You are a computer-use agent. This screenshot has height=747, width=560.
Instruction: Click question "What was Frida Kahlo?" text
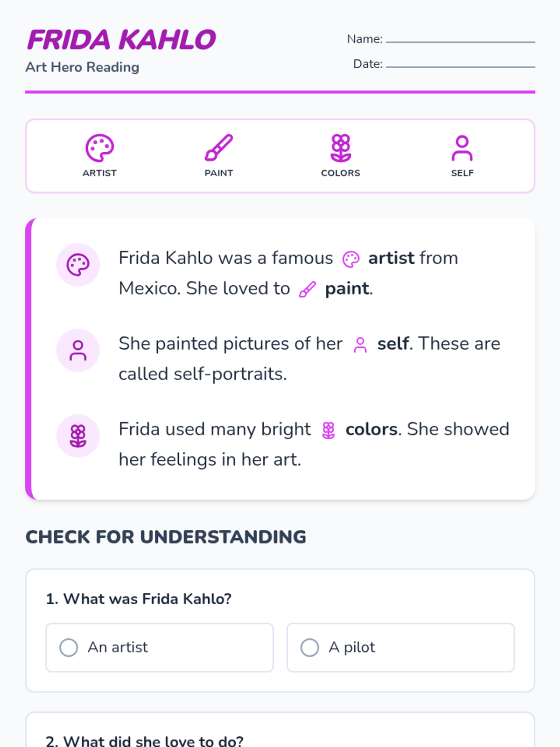coord(139,599)
